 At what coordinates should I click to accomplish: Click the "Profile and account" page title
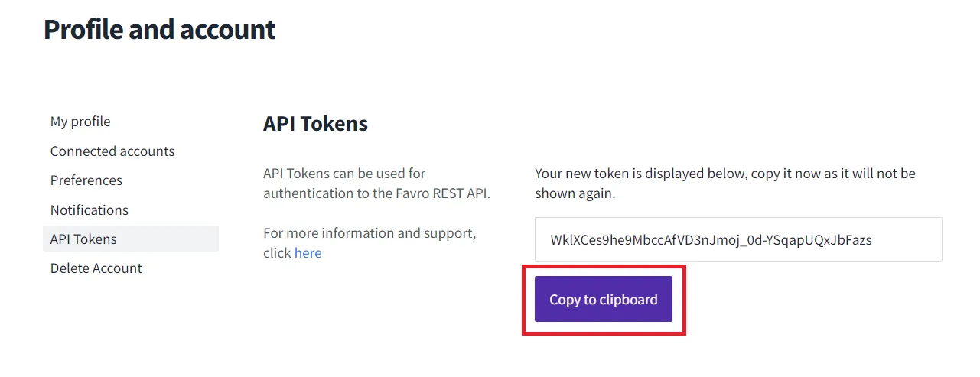click(159, 30)
